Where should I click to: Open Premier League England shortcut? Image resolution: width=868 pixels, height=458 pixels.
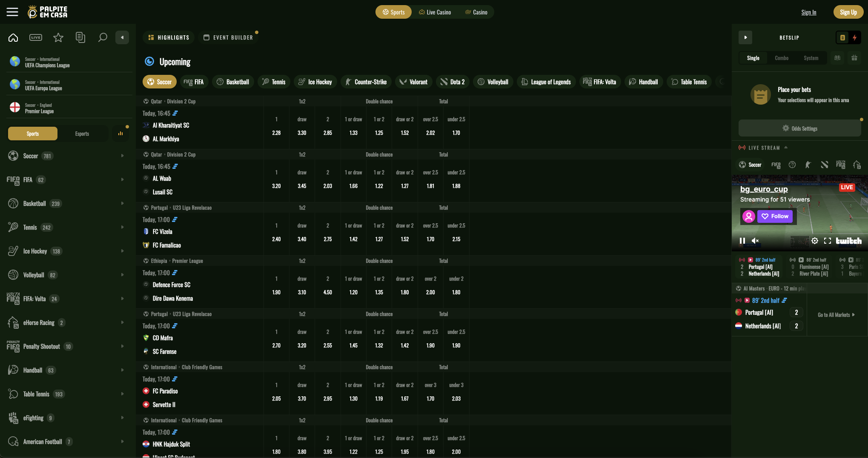tap(69, 108)
